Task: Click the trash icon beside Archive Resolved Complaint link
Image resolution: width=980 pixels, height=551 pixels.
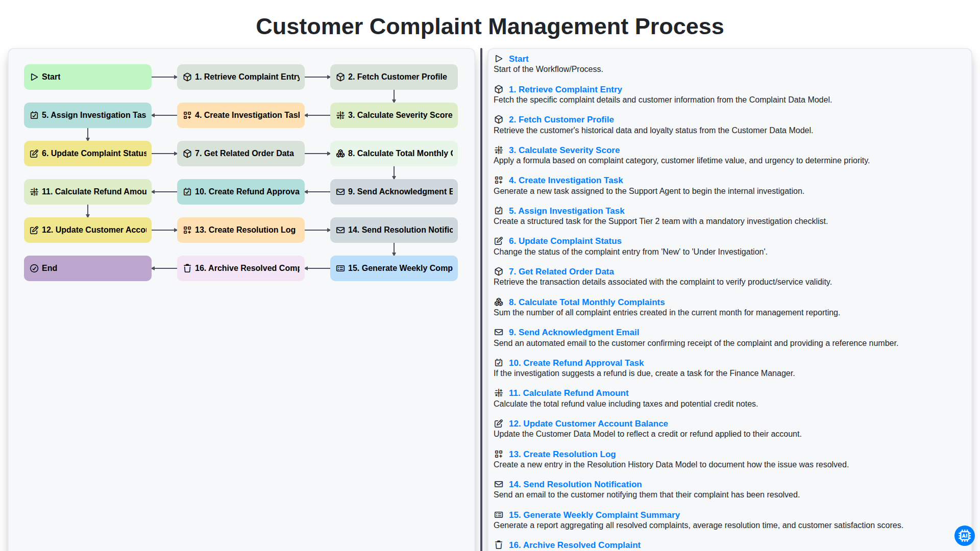Action: click(499, 545)
